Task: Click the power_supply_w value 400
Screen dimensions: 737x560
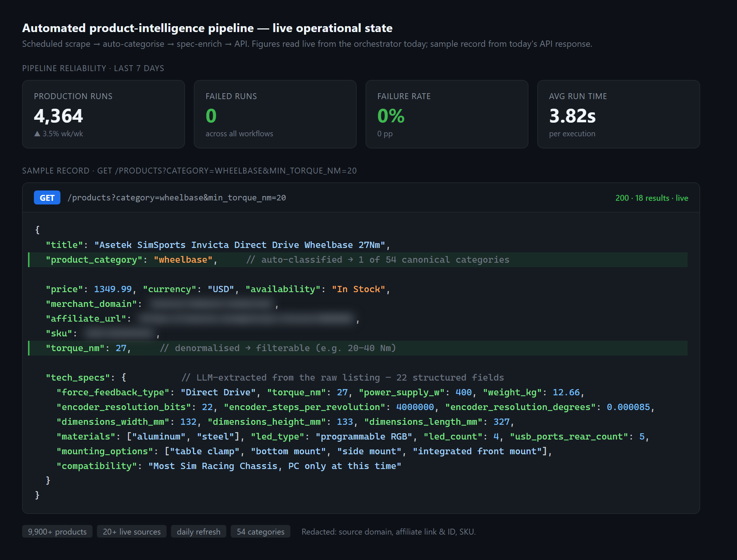Action: click(464, 392)
